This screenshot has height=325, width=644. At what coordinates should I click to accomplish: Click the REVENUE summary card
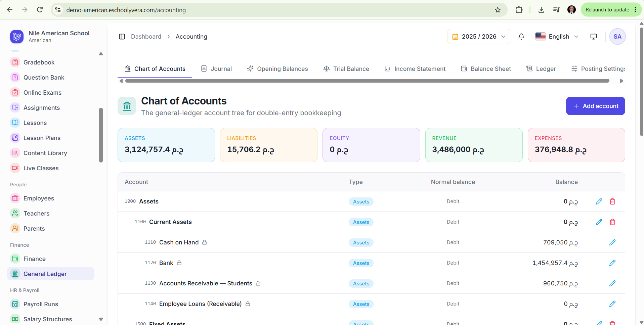point(474,145)
